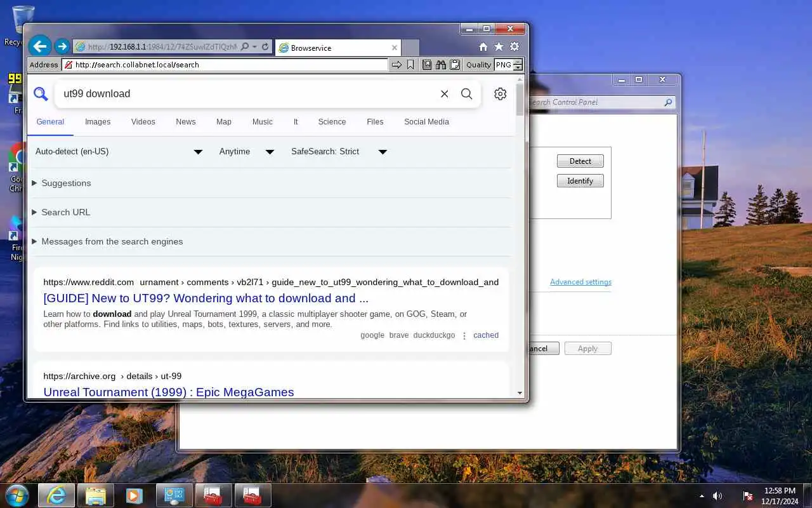The image size is (812, 508).
Task: Clear the 'ut99 download' search query
Action: [x=445, y=94]
